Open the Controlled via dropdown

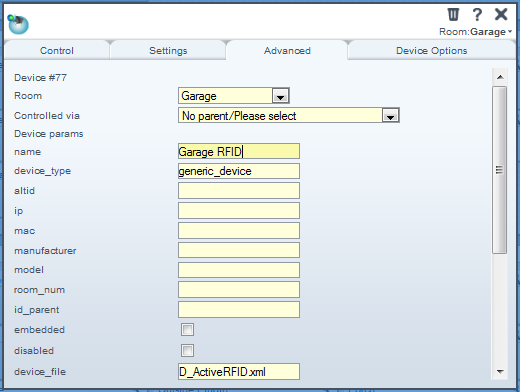click(x=289, y=115)
